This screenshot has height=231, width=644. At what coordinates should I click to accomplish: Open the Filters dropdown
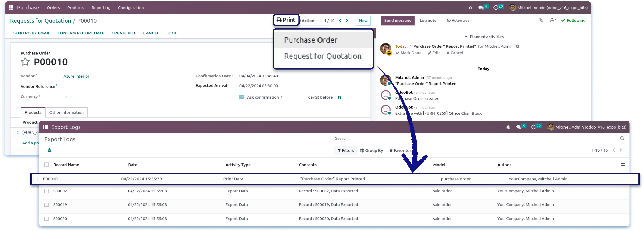(346, 150)
